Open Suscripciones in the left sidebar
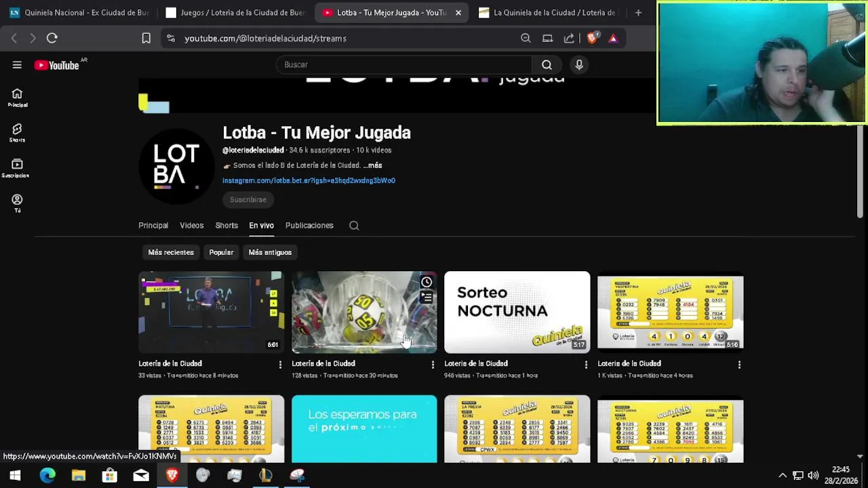Viewport: 868px width, 488px height. tap(17, 168)
